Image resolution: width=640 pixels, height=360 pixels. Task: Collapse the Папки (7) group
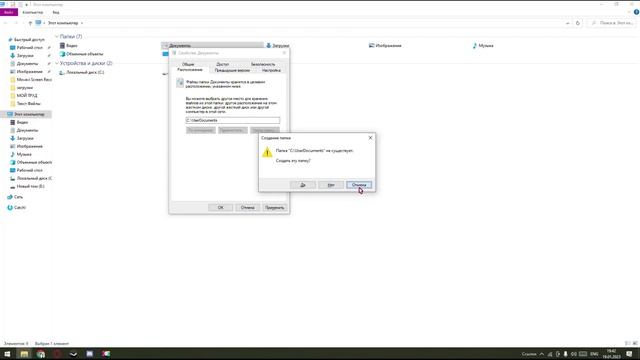point(57,37)
